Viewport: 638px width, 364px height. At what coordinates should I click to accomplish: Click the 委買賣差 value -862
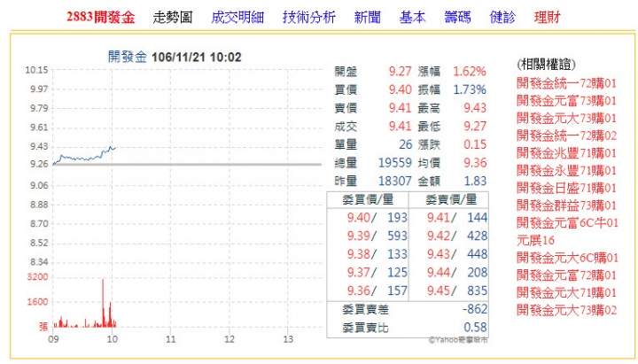(475, 309)
